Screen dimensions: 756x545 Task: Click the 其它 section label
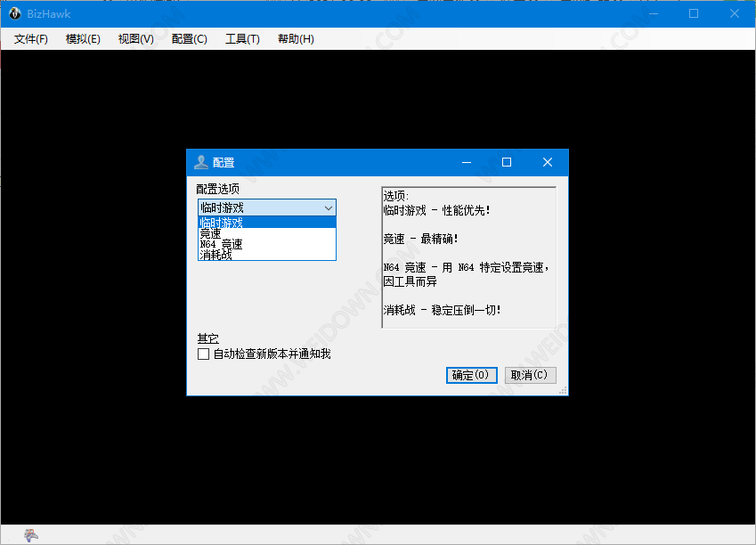tap(207, 338)
